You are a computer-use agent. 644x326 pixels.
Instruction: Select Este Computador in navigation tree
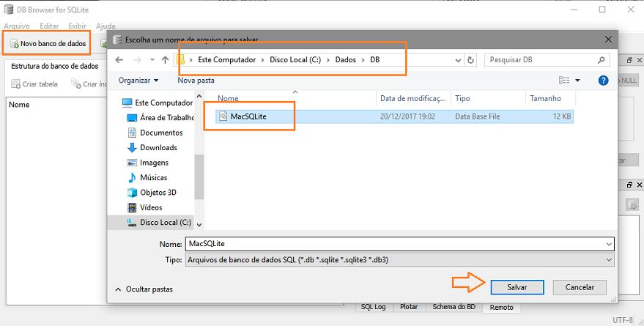click(158, 103)
